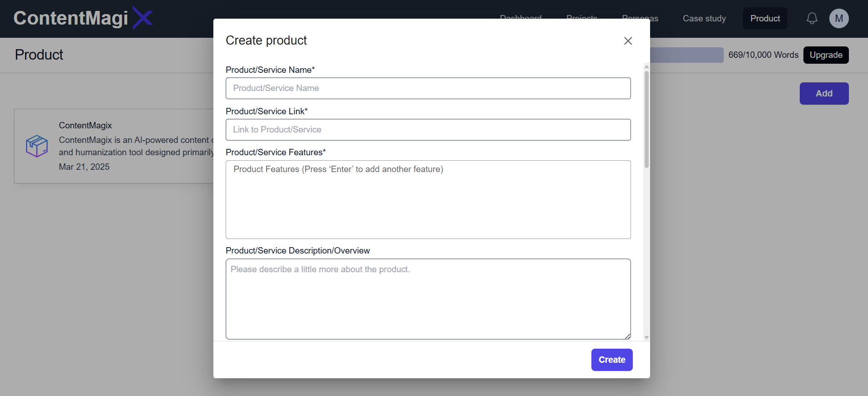The width and height of the screenshot is (868, 396).
Task: Close the Create product dialog
Action: [628, 41]
